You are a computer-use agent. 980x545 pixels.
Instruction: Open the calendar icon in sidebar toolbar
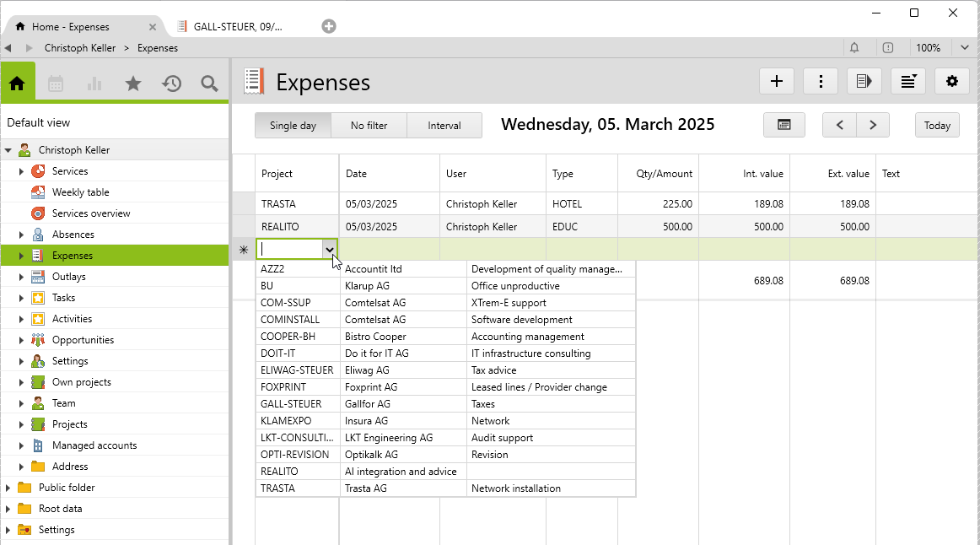(56, 84)
